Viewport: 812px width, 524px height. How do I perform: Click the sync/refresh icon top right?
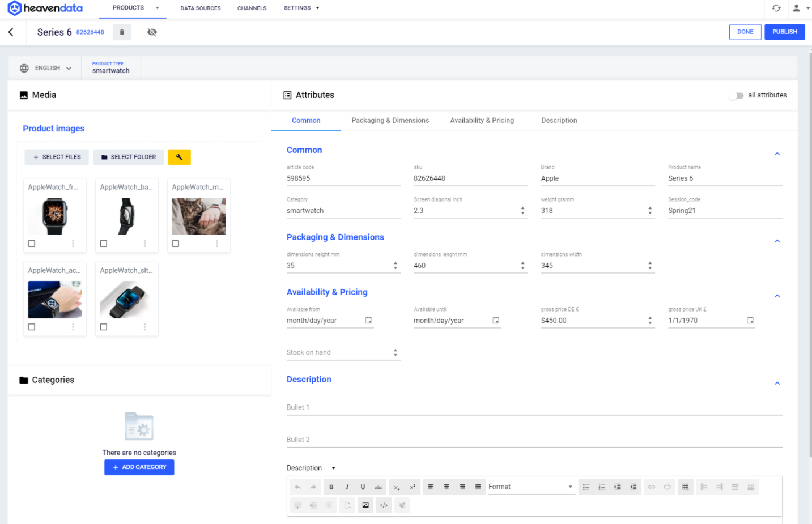pyautogui.click(x=776, y=9)
